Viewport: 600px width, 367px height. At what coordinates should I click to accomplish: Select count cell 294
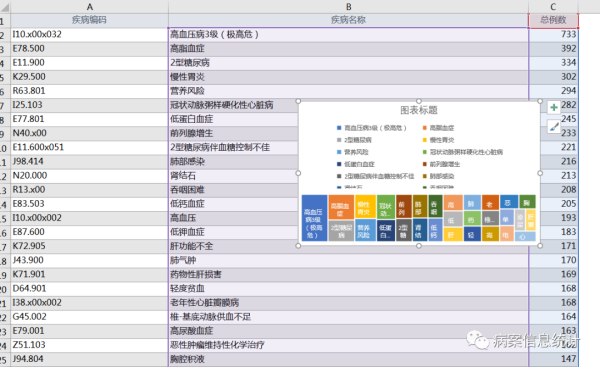point(553,91)
